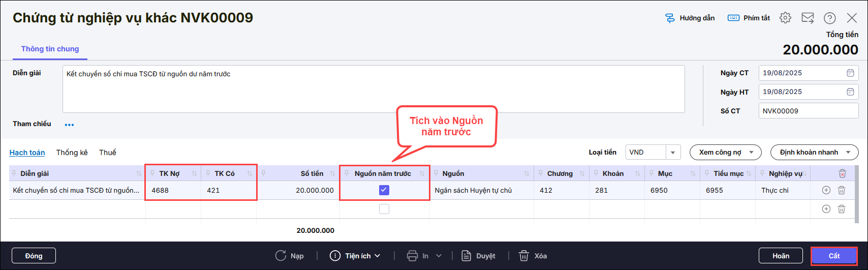Open Ngày CT calendar picker
This screenshot has height=270, width=868.
coord(850,73)
